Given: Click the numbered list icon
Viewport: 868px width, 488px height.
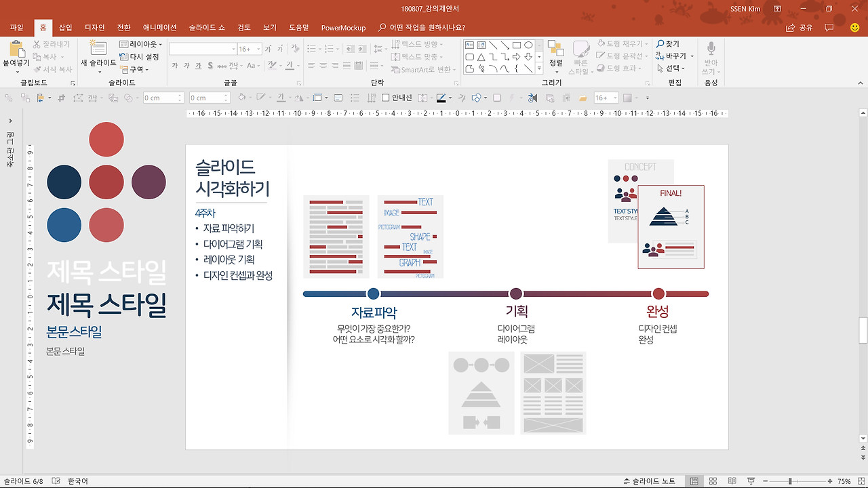Looking at the screenshot, I should pyautogui.click(x=330, y=49).
